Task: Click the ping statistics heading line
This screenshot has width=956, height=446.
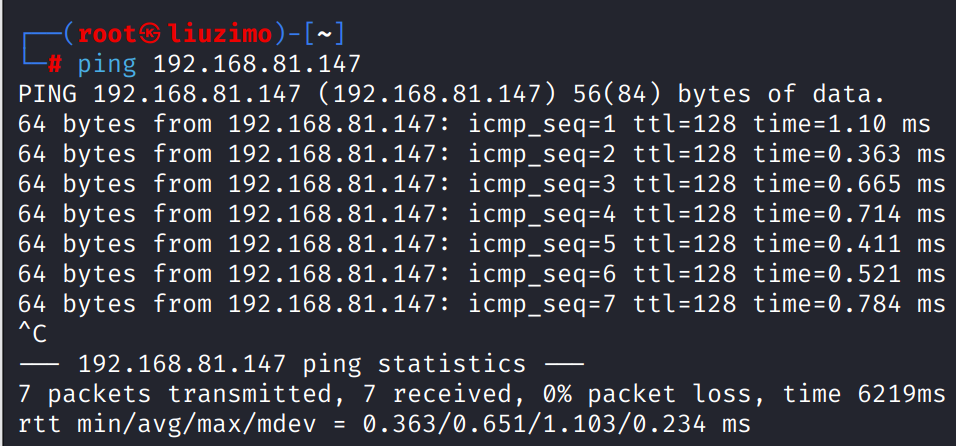Action: click(x=301, y=364)
